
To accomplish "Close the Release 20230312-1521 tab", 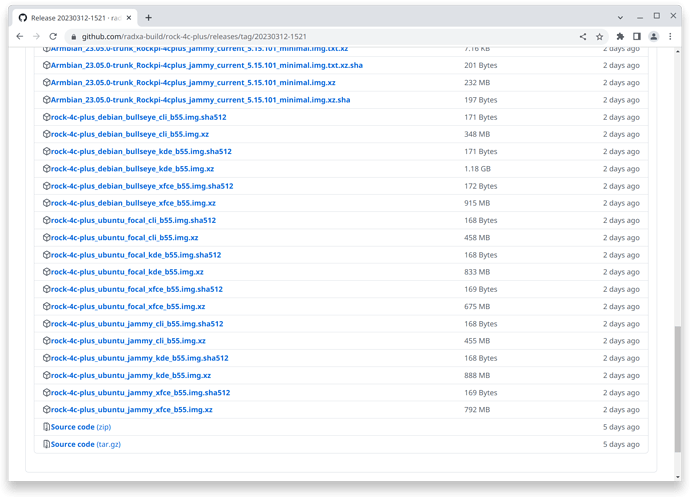I will tap(129, 18).
